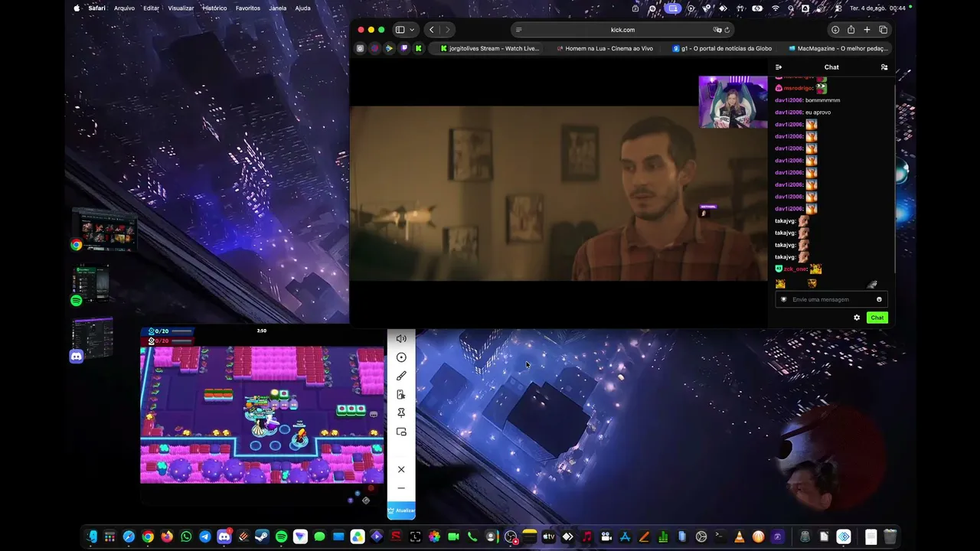The width and height of the screenshot is (980, 551).
Task: Open Apple TV from the Dock
Action: 548,536
